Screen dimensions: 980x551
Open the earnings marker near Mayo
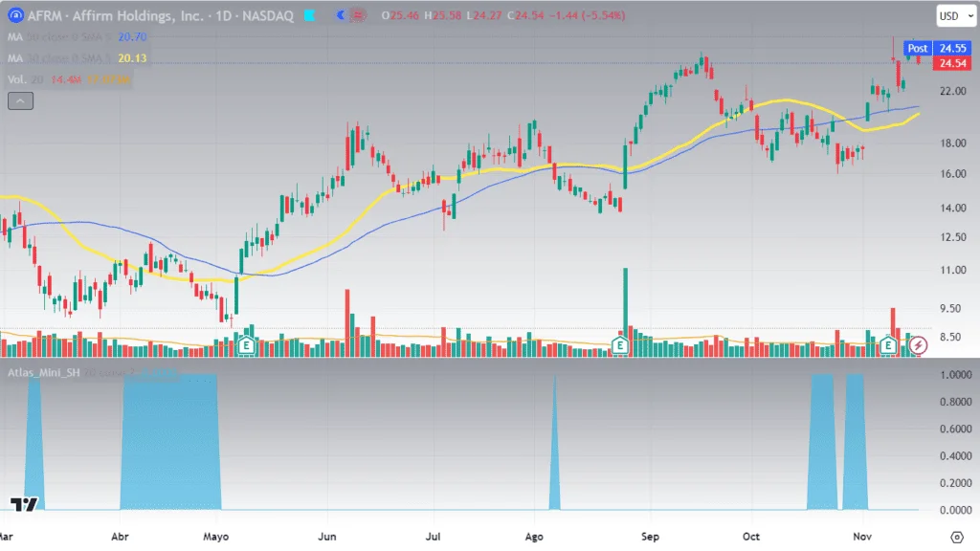click(x=246, y=344)
